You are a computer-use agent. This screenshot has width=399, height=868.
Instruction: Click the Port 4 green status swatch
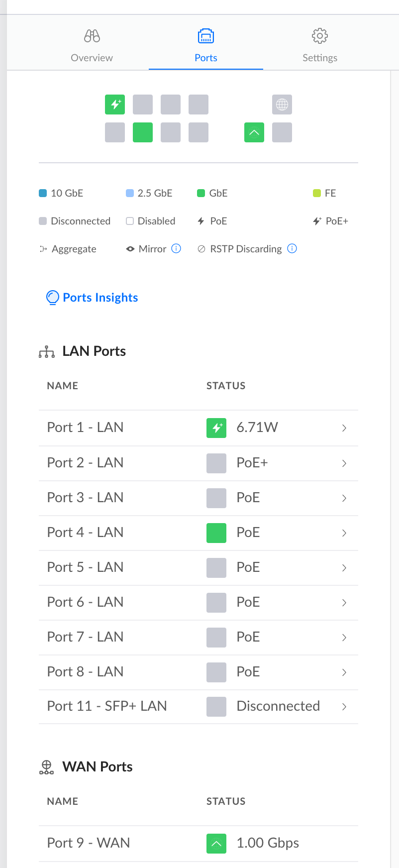pyautogui.click(x=216, y=533)
